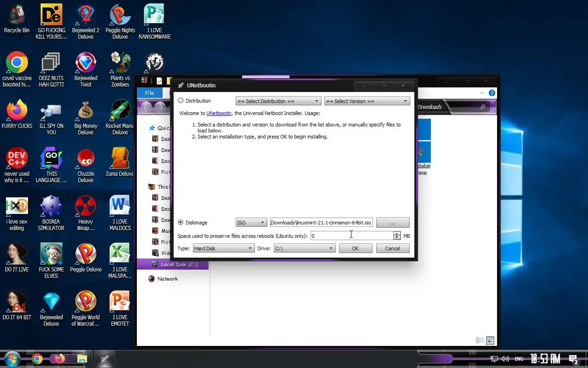
Task: Select the Diskimage radio button
Action: tap(181, 222)
